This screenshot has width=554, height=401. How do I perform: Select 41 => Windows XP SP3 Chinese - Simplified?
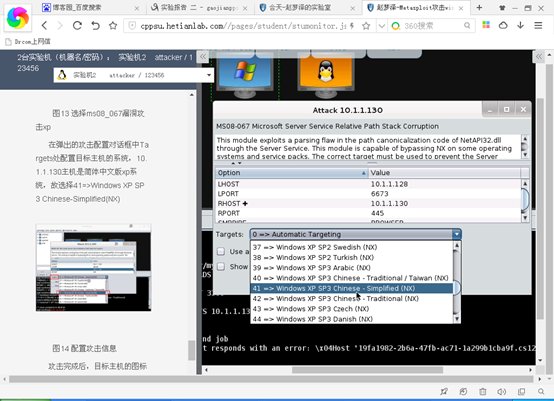click(352, 288)
